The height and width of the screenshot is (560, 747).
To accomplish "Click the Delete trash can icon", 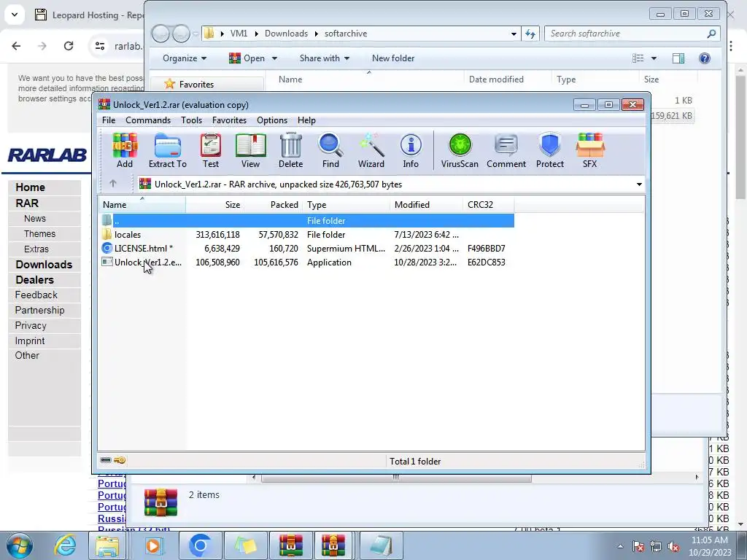I will (x=290, y=151).
